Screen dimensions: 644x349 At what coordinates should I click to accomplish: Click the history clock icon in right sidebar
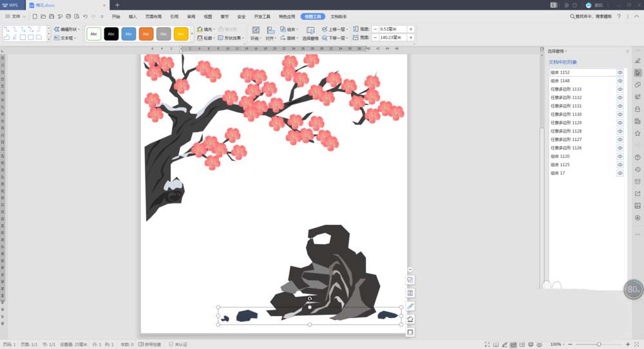click(638, 169)
